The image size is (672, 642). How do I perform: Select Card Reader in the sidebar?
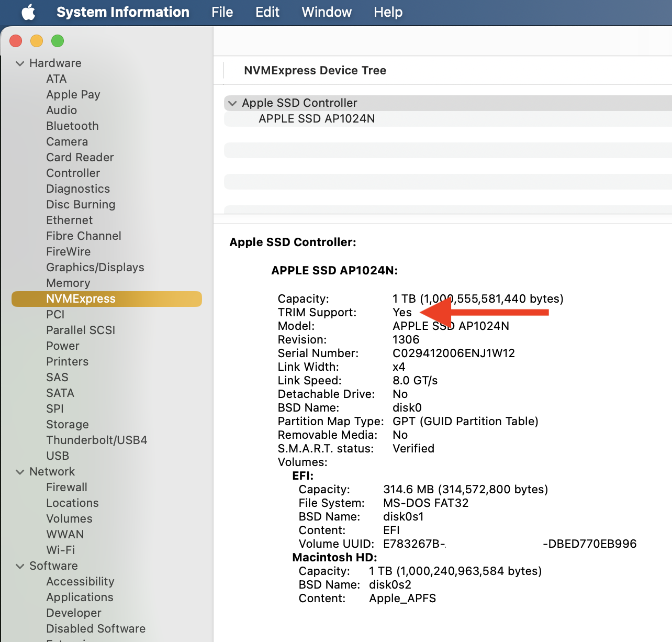click(80, 158)
